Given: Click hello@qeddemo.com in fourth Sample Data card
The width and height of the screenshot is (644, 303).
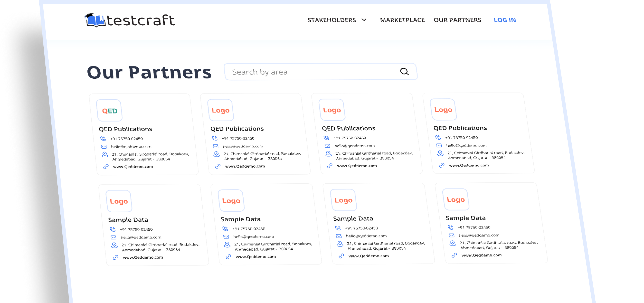Looking at the screenshot, I should [x=479, y=235].
